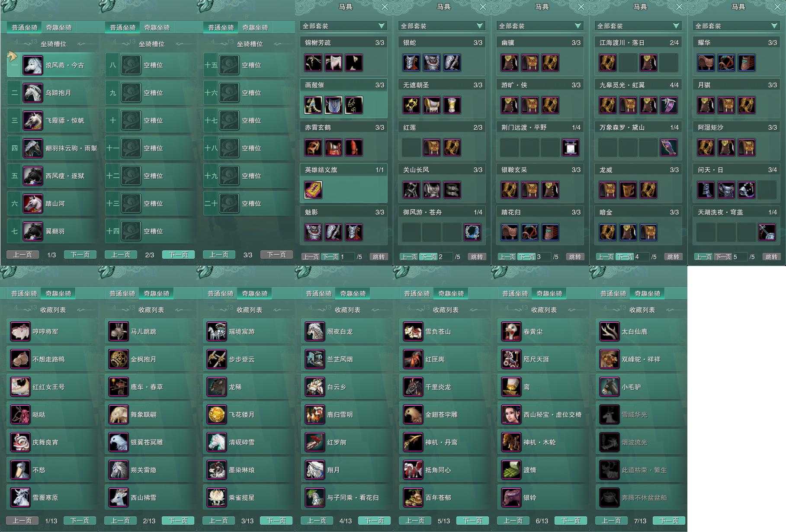
Task: Select the 金翅苍宇雕 eagle icon
Action: pyautogui.click(x=413, y=415)
